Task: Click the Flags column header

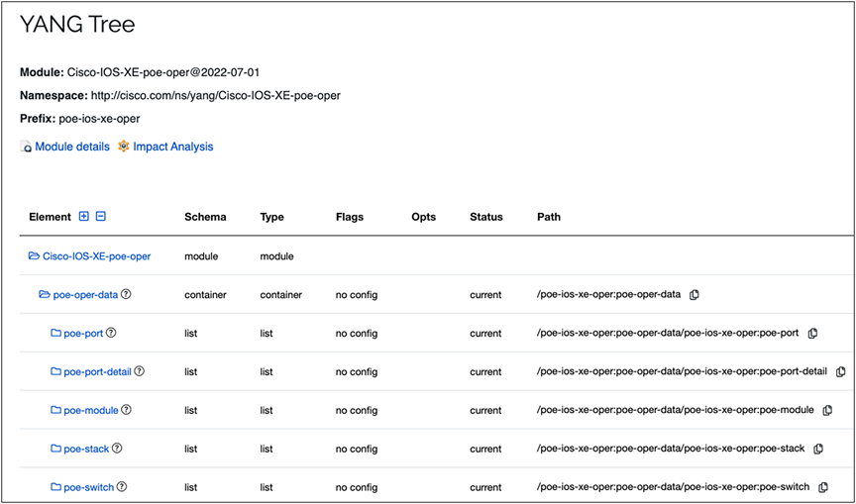Action: (350, 217)
